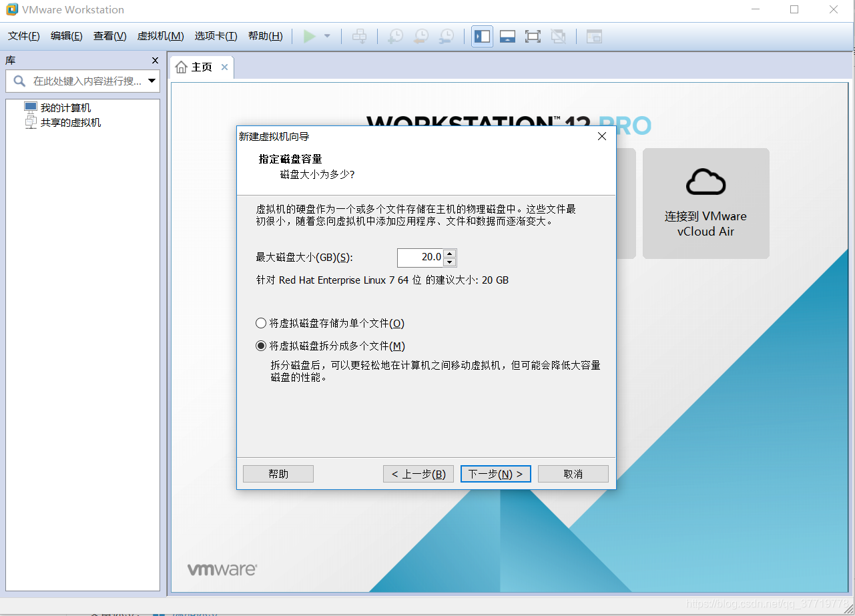
Task: Click the take snapshot clock icon
Action: click(x=395, y=36)
